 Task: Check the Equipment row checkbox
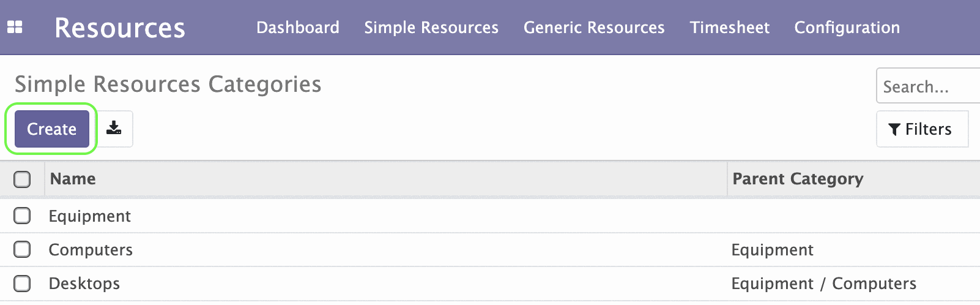[22, 216]
